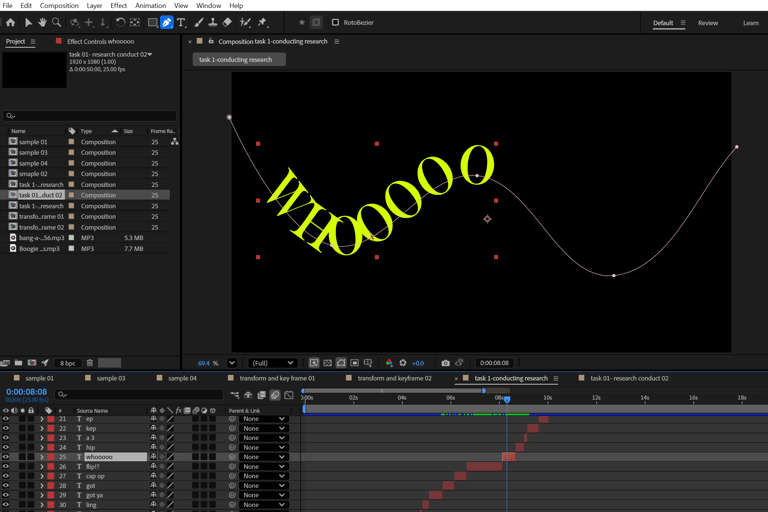Open the parent dropdown for layer 'kep'
Screen dimensions: 768x512
264,428
